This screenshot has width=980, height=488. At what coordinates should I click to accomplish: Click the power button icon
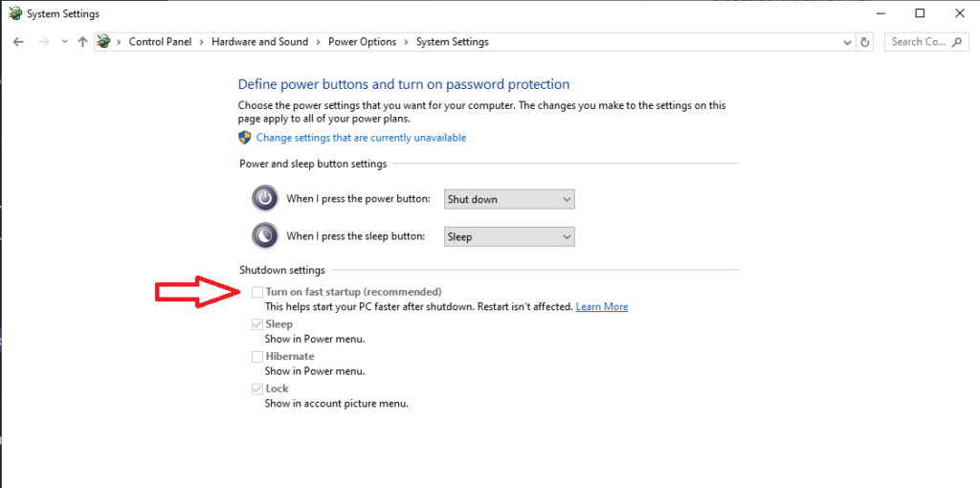264,199
